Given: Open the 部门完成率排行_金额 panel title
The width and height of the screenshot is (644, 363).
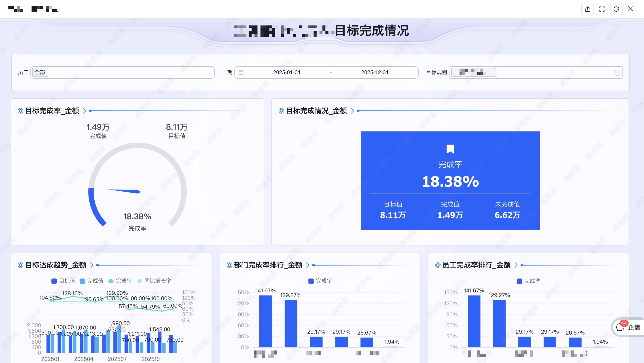Looking at the screenshot, I should (x=268, y=265).
